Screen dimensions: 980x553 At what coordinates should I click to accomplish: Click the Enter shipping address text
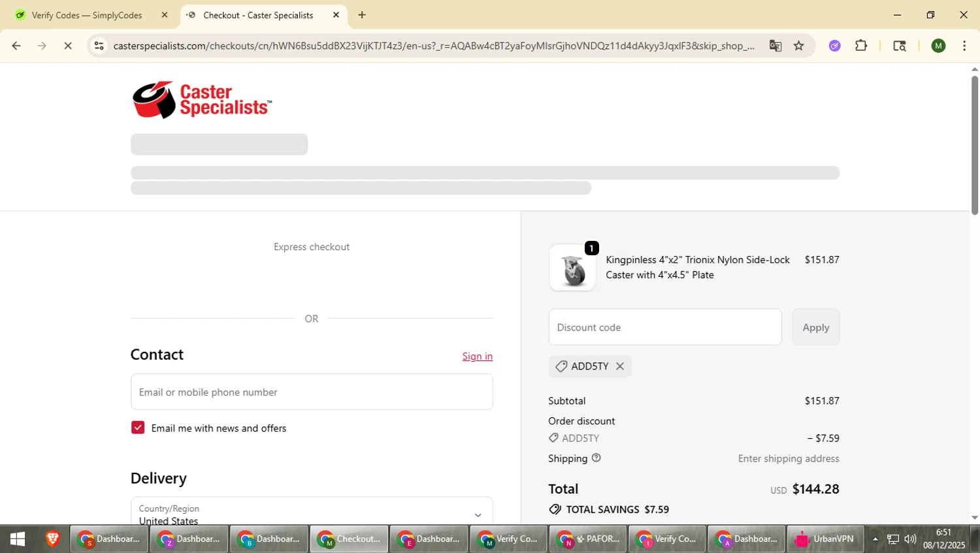coord(789,458)
